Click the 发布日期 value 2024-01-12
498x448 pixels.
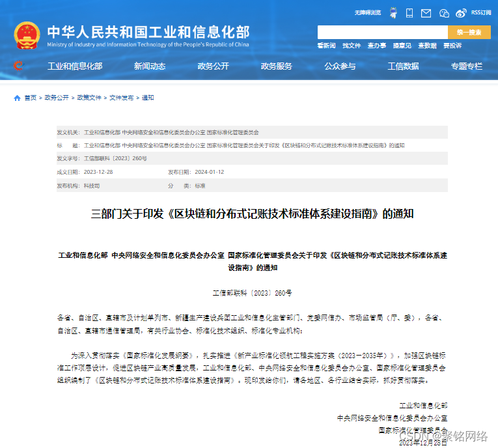pyautogui.click(x=210, y=172)
